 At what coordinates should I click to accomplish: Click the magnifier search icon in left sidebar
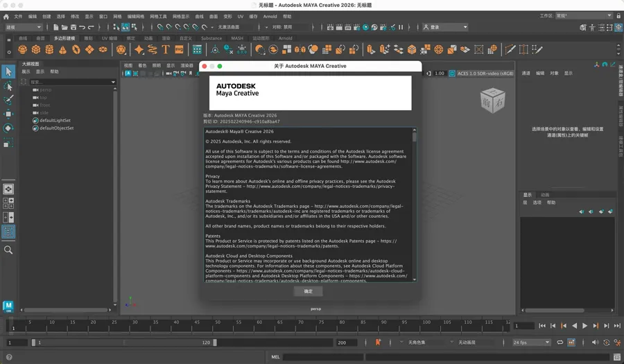click(8, 250)
